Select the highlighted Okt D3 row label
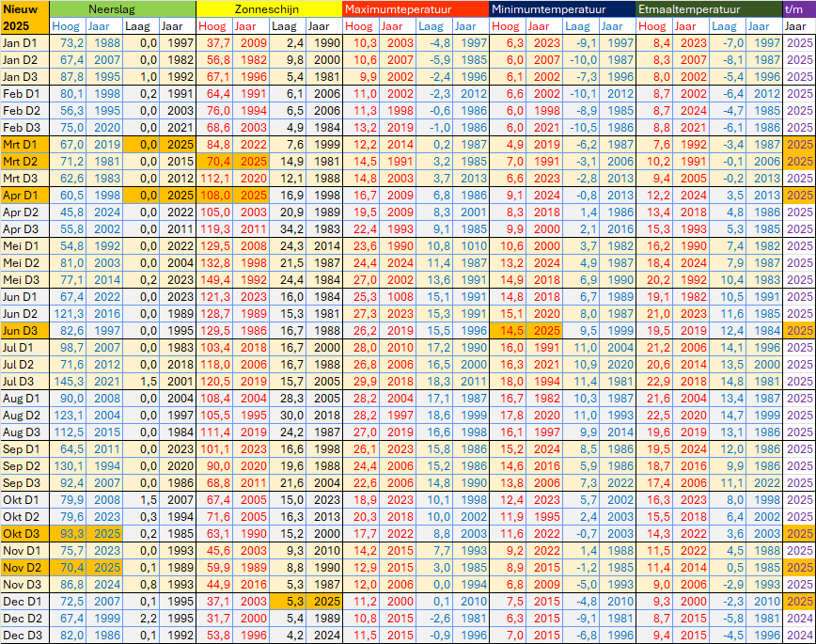Screen dimensions: 816x644 click(24, 534)
